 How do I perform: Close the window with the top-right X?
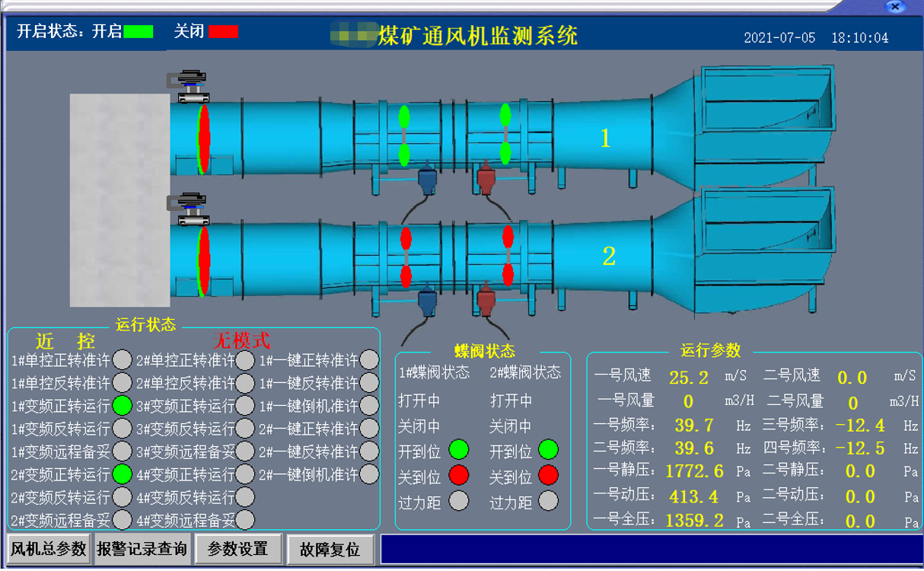tap(896, 7)
